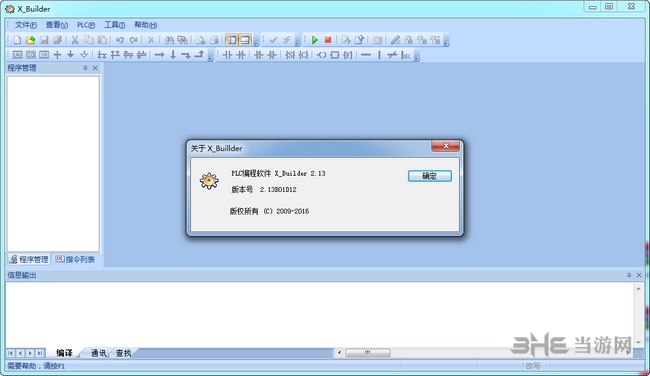The width and height of the screenshot is (650, 376).
Task: Click the Find and Replace icon
Action: [182, 40]
